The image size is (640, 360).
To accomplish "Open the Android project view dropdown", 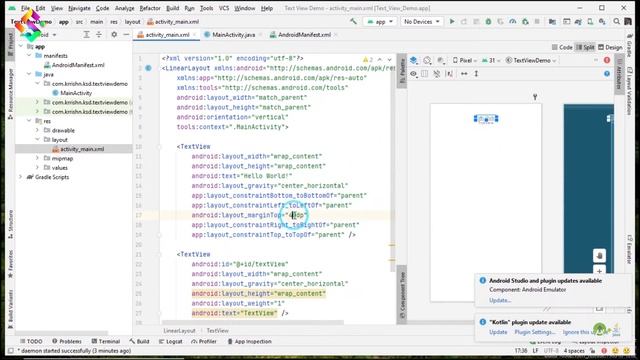I will pyautogui.click(x=41, y=35).
